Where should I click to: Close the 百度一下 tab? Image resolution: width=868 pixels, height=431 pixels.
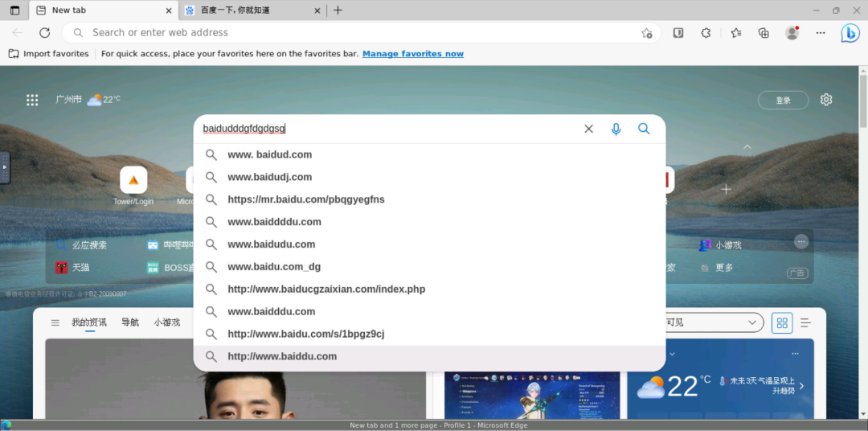317,10
